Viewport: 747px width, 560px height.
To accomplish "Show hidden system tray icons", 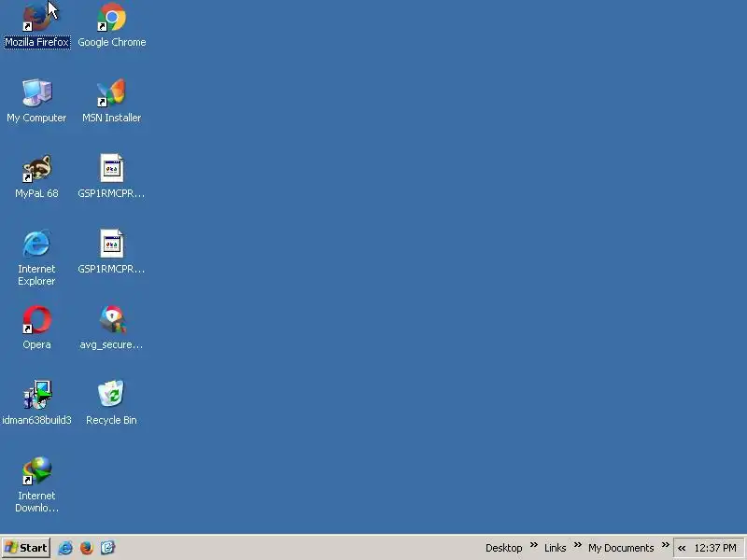I will (x=682, y=548).
